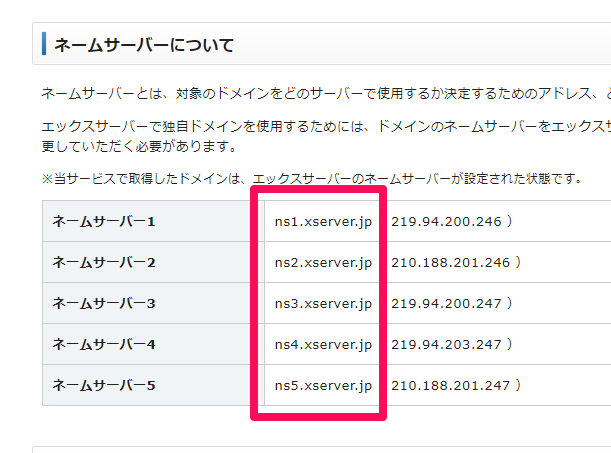Select the ネームサーバー1 row label
This screenshot has height=453, width=611.
[104, 221]
